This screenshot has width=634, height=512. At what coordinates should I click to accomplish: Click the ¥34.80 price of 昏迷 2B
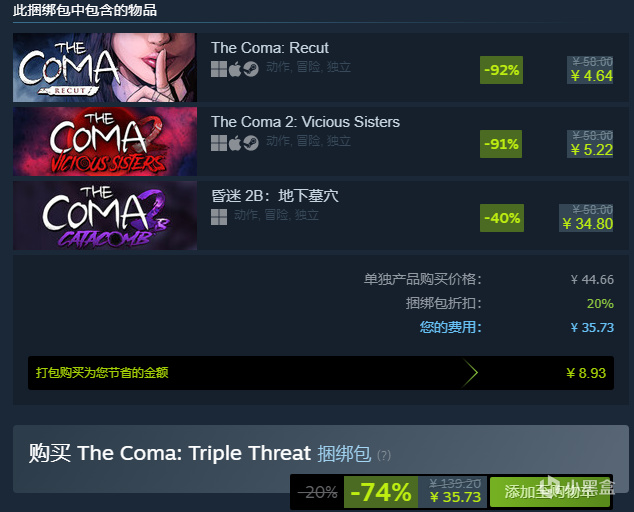tap(588, 224)
